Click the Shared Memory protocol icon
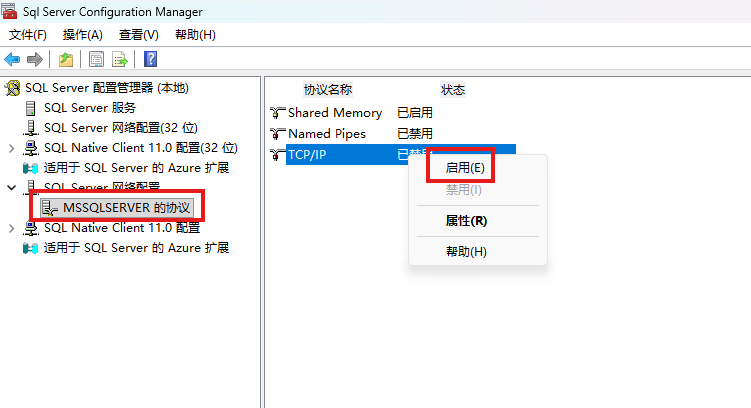The height and width of the screenshot is (408, 751). coord(278,113)
